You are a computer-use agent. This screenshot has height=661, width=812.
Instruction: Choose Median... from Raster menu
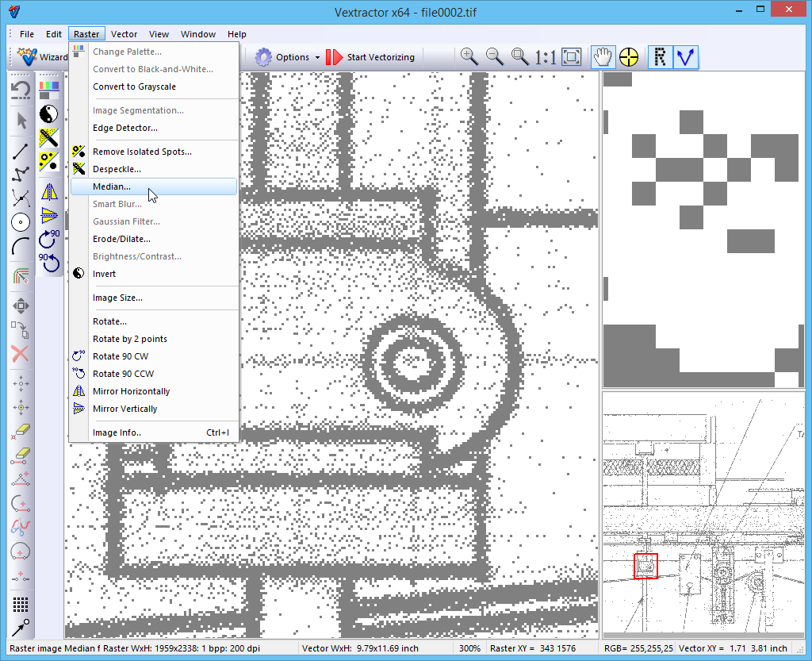point(112,186)
